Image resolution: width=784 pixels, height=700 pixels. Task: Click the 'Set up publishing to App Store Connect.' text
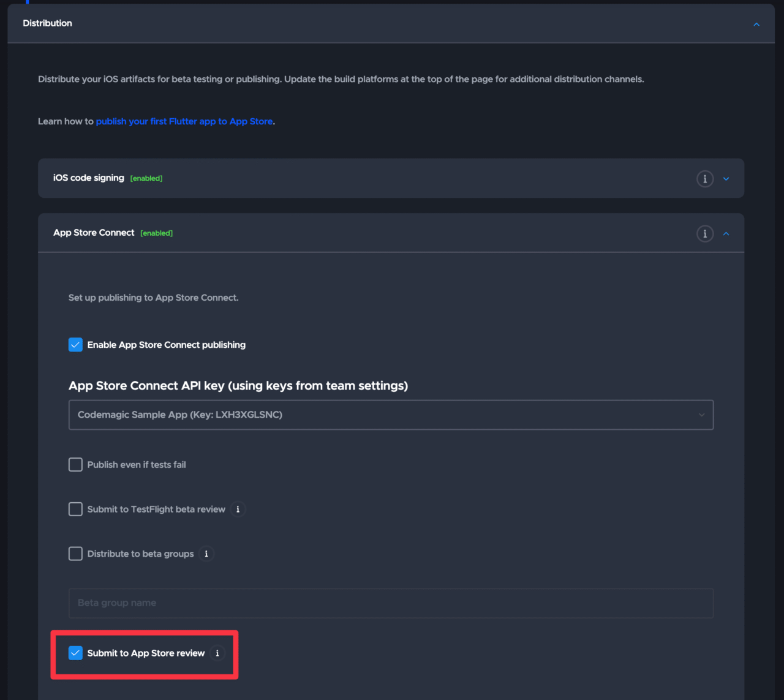pos(154,298)
